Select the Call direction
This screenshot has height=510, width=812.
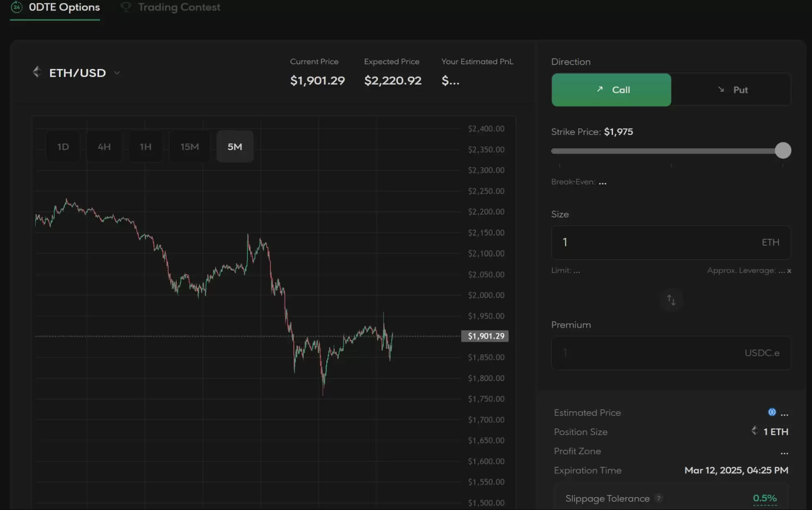tap(611, 90)
